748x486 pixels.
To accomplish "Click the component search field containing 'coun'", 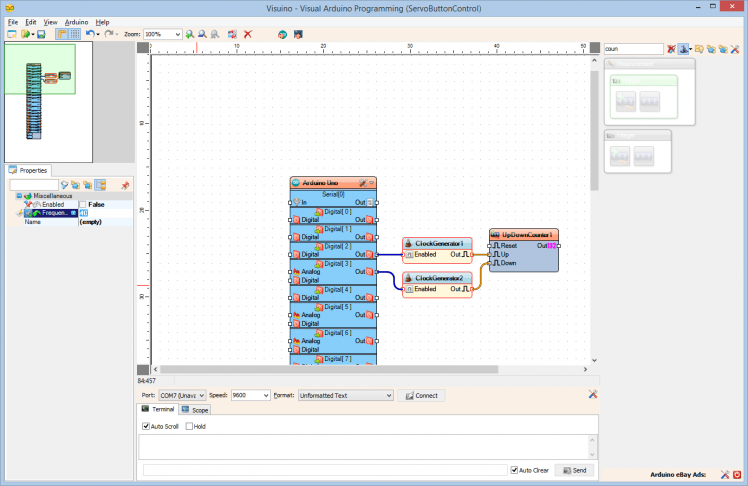I will click(634, 48).
